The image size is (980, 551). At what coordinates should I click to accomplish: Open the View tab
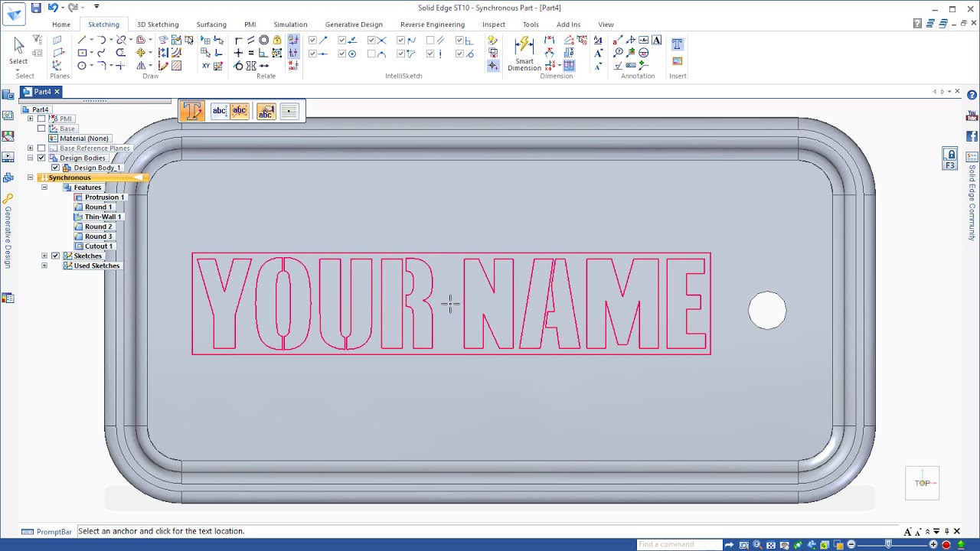(x=606, y=24)
